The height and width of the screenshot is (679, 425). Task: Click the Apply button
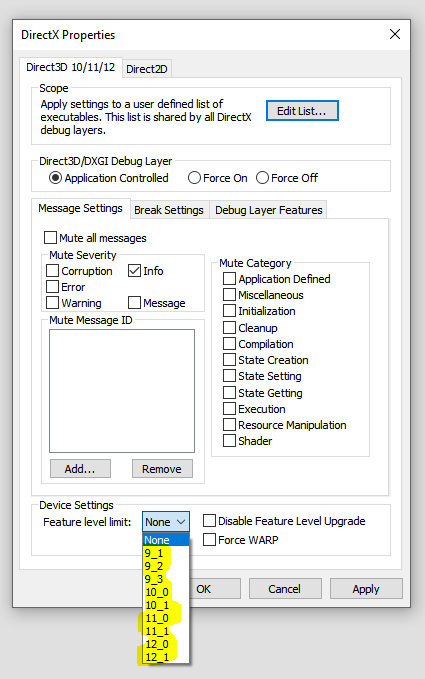click(366, 589)
